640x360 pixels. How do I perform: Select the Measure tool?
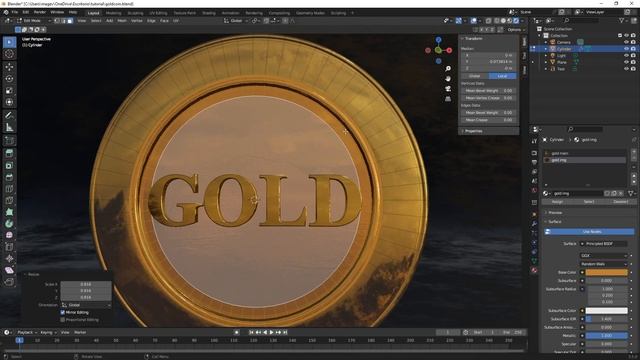pyautogui.click(x=9, y=128)
